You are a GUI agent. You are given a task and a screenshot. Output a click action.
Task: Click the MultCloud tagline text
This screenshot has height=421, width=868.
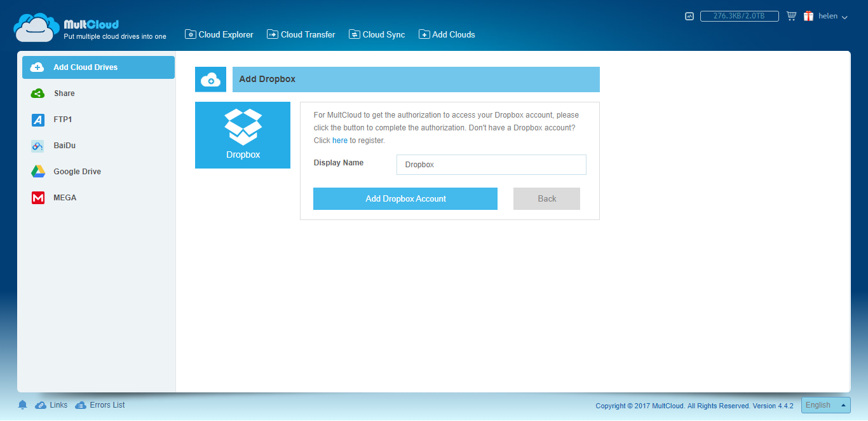tap(115, 37)
